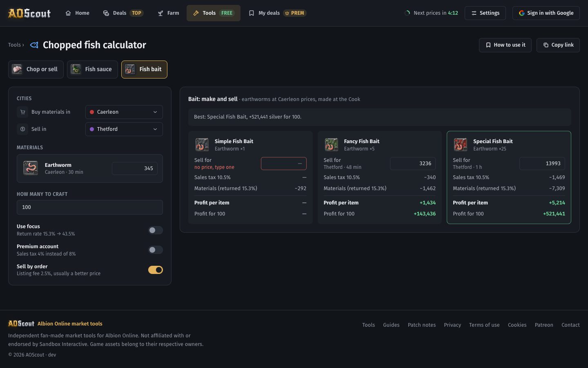Click the empty Simple Fish Bait price field
The width and height of the screenshot is (588, 368).
click(x=284, y=164)
